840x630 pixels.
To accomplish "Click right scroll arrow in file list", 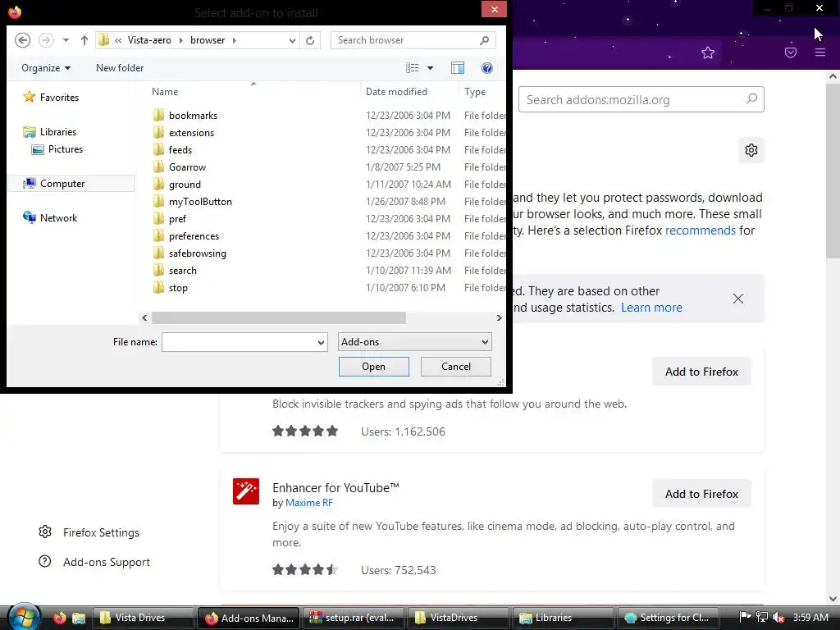I will (x=500, y=317).
